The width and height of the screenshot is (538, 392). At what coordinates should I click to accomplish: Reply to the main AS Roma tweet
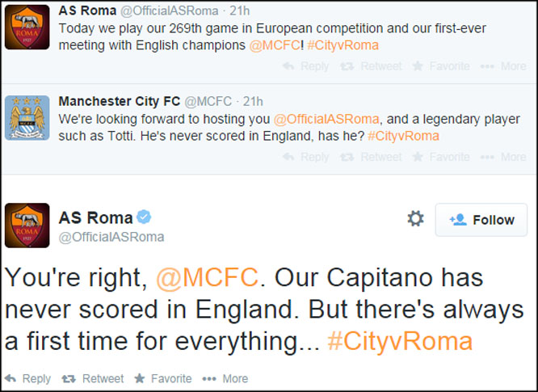pos(27,378)
